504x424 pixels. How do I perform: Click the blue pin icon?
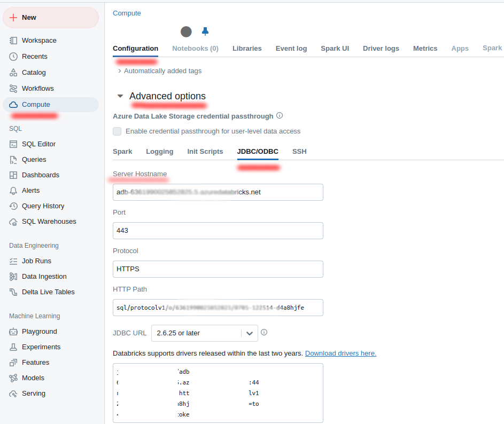(x=205, y=32)
